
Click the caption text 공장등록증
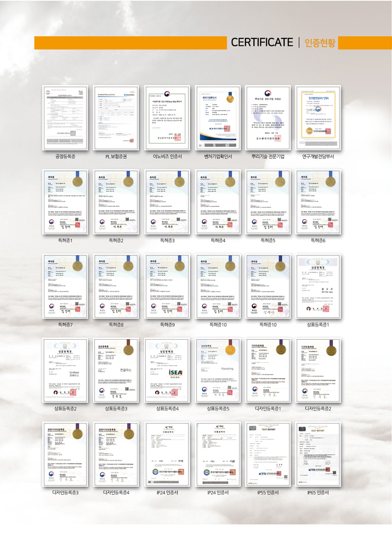tap(65, 157)
